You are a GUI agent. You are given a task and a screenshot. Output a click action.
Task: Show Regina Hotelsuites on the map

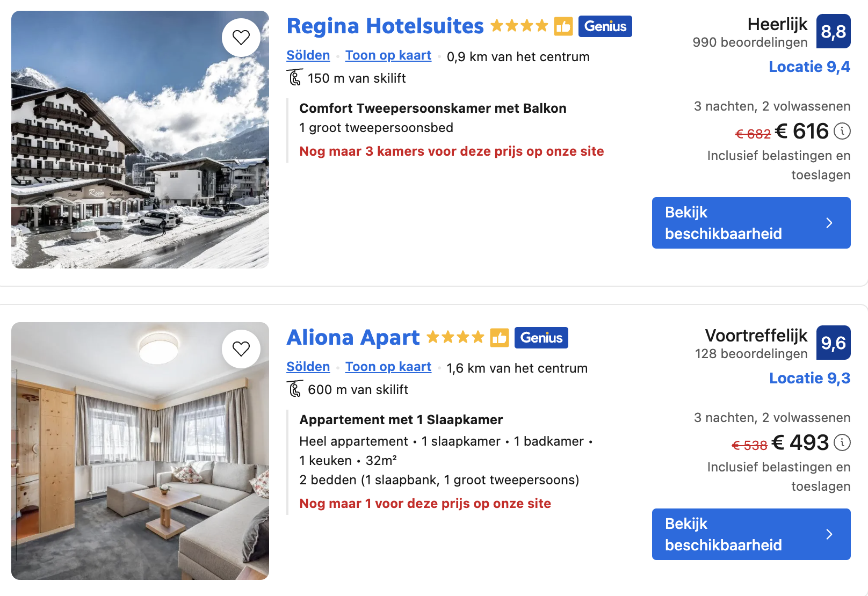point(388,55)
